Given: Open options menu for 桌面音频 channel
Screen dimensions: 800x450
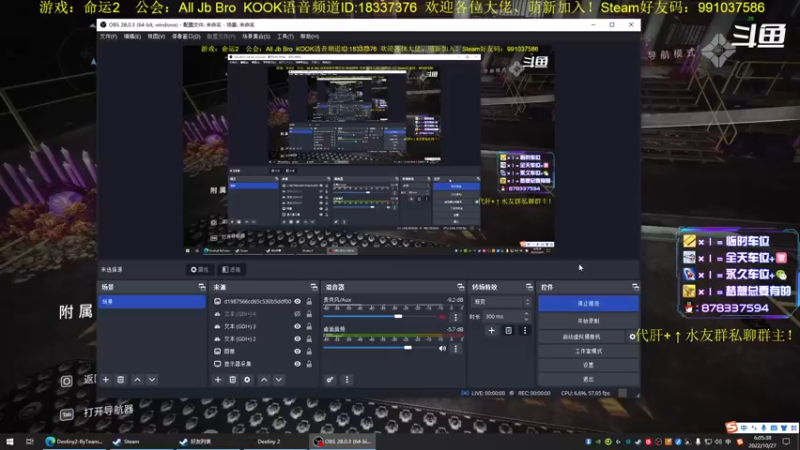Looking at the screenshot, I should pyautogui.click(x=456, y=348).
